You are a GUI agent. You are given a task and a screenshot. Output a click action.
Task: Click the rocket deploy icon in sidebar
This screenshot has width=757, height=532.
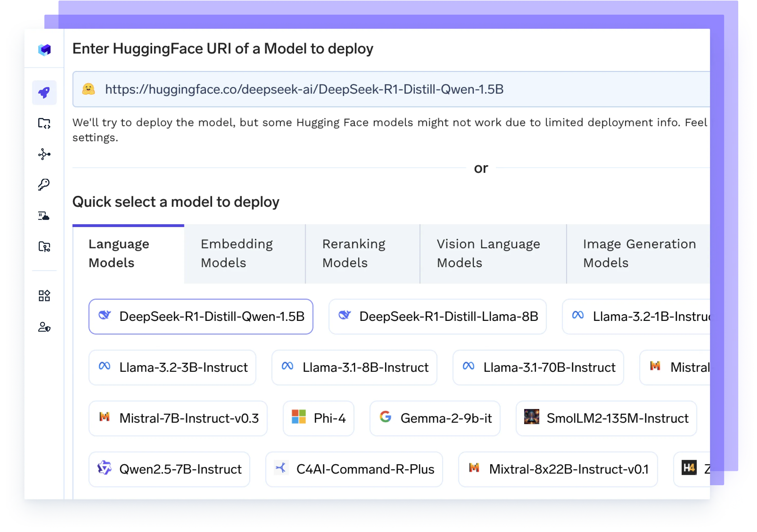tap(44, 93)
